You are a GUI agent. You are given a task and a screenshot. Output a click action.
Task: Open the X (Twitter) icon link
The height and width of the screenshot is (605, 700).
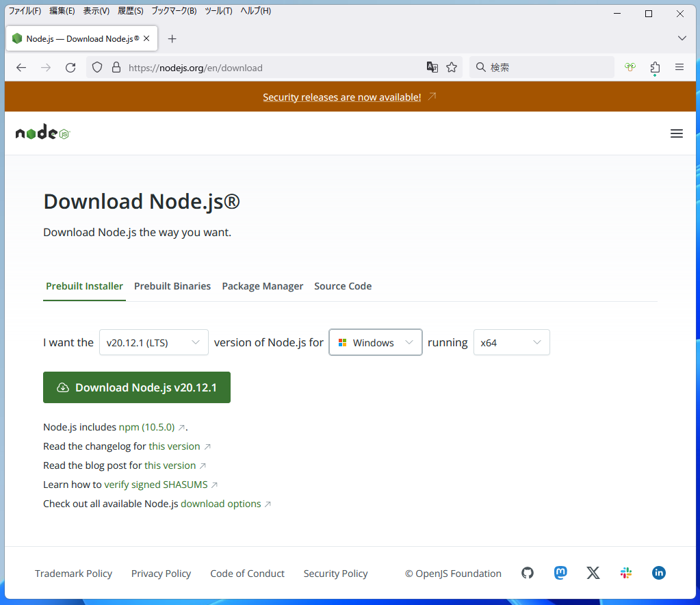click(x=593, y=573)
